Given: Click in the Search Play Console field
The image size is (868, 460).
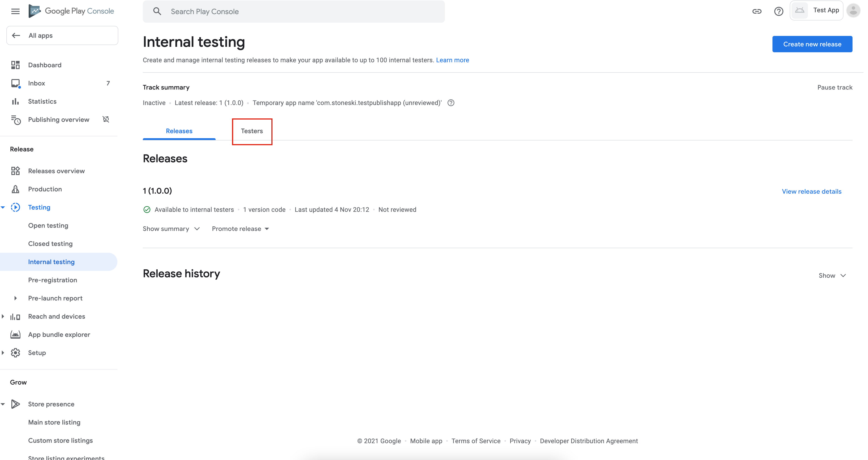Looking at the screenshot, I should tap(293, 11).
